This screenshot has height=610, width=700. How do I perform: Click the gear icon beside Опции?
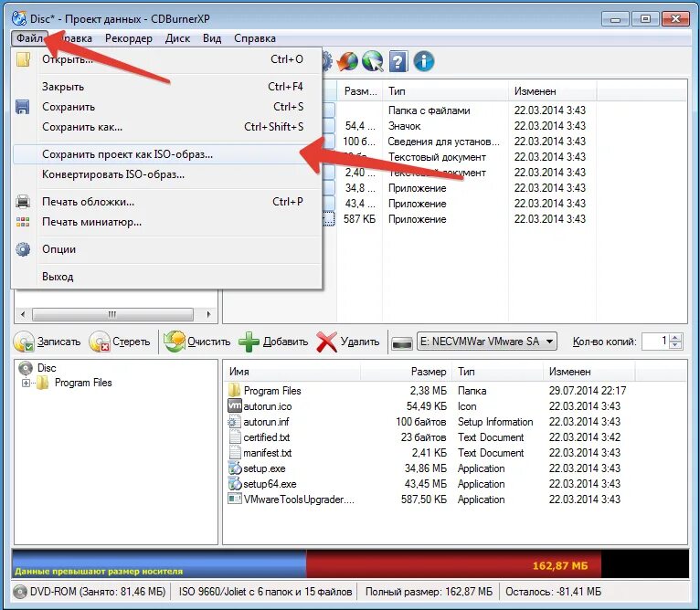click(x=23, y=249)
